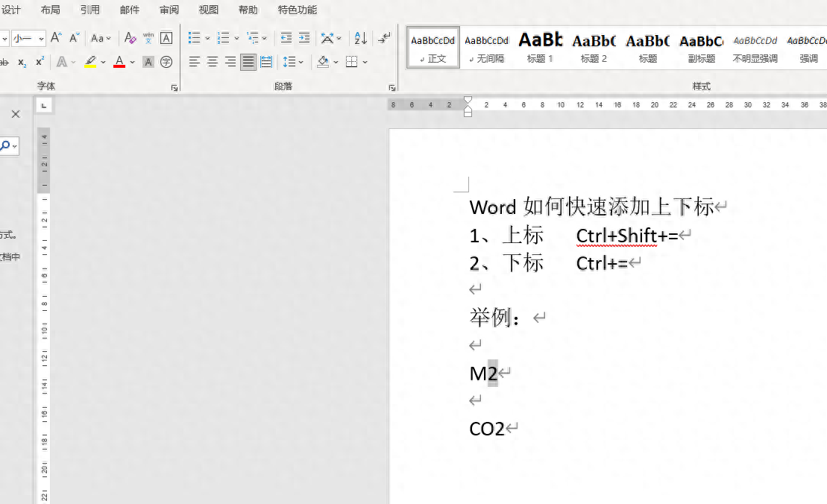Click the tab stop selector beside the ruler

pos(44,106)
